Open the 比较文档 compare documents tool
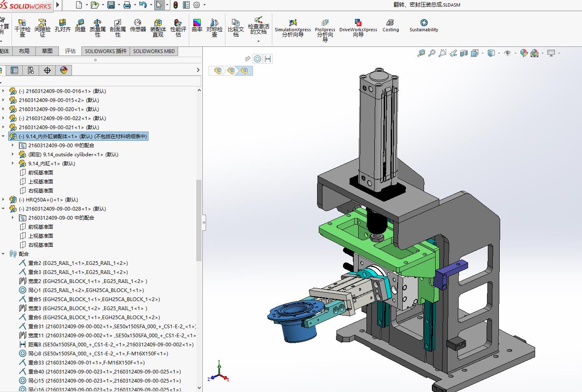 coord(236,27)
